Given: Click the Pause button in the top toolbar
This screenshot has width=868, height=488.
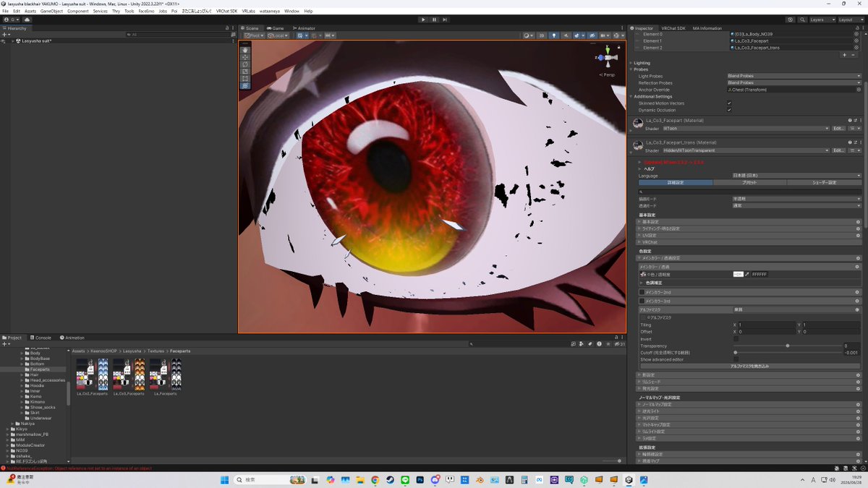Looking at the screenshot, I should 434,20.
